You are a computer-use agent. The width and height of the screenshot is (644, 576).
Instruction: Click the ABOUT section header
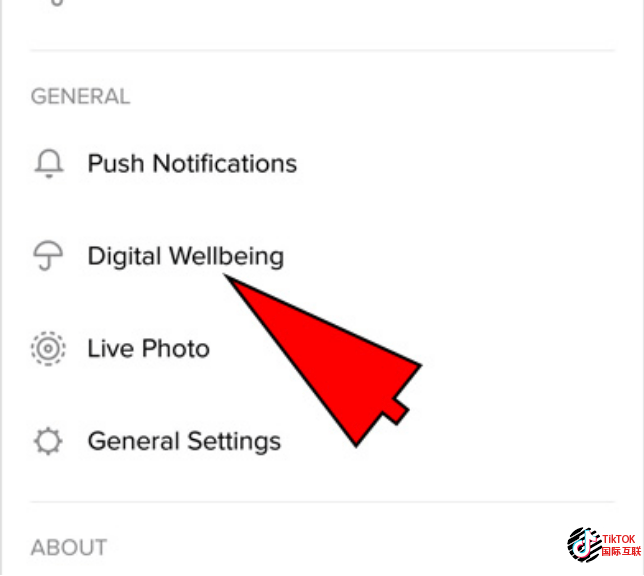[x=69, y=548]
